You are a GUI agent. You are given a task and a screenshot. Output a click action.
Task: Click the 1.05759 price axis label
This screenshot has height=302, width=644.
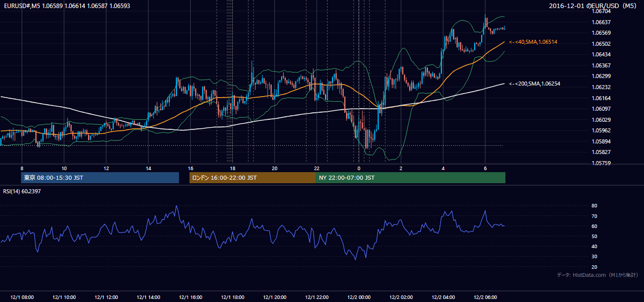(x=602, y=163)
